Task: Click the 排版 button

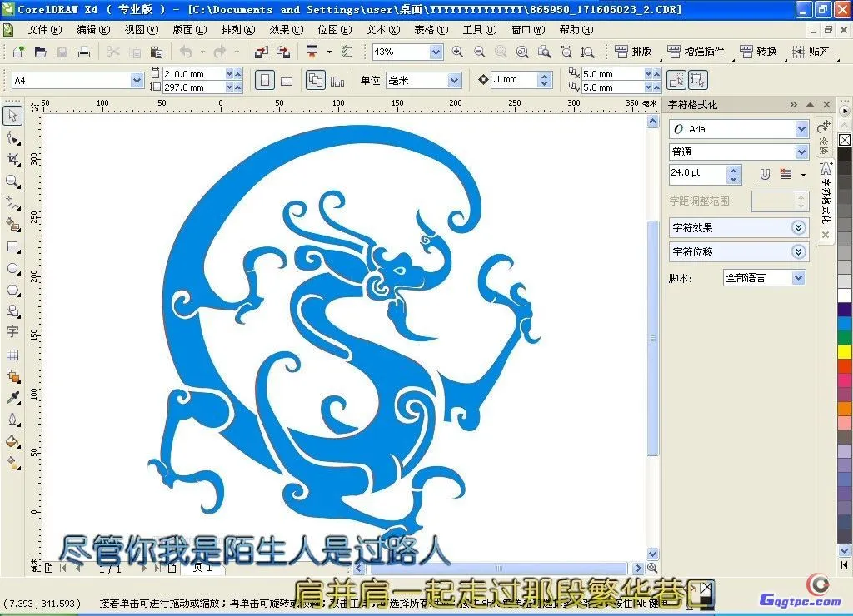Action: click(x=634, y=52)
